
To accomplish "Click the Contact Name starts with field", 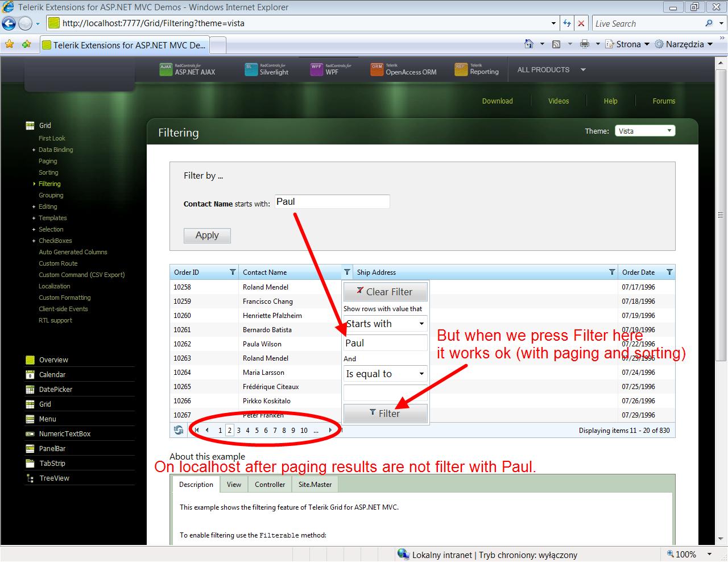I will (332, 202).
